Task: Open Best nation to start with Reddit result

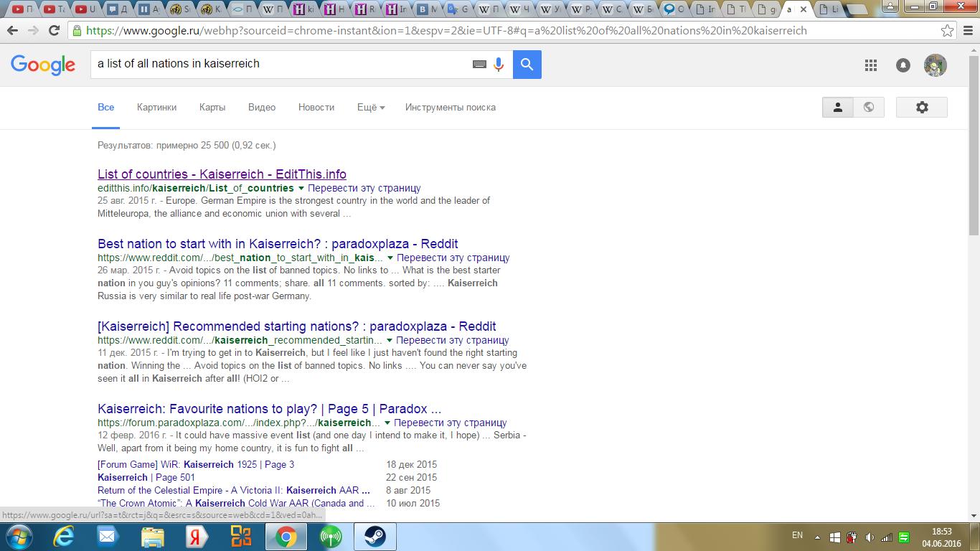Action: tap(278, 244)
